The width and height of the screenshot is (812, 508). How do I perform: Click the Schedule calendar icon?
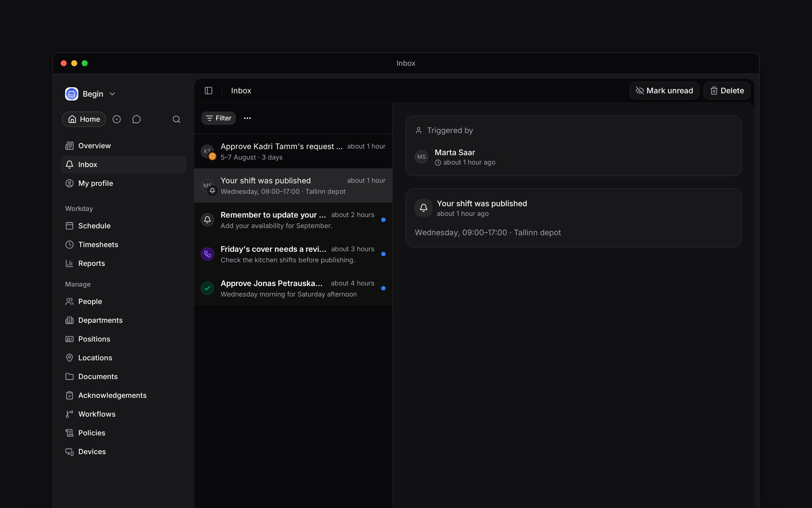[x=70, y=226]
